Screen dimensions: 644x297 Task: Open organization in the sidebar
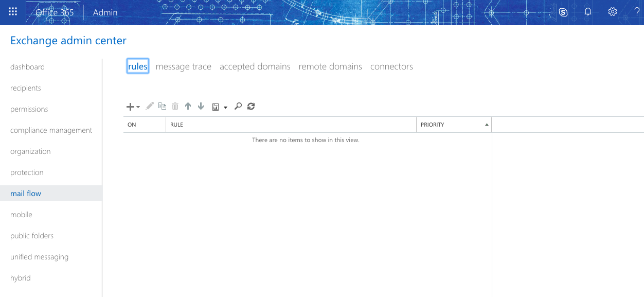click(30, 151)
